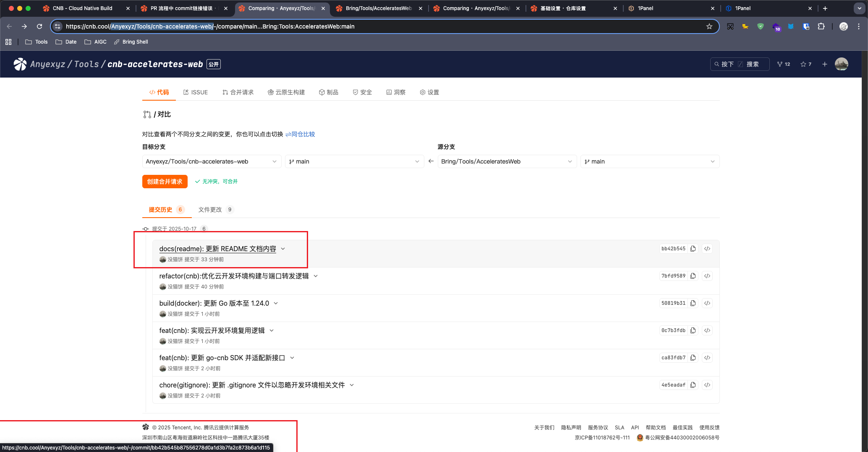Copy commit hash ca83fdb7
The width and height of the screenshot is (868, 452).
(693, 358)
